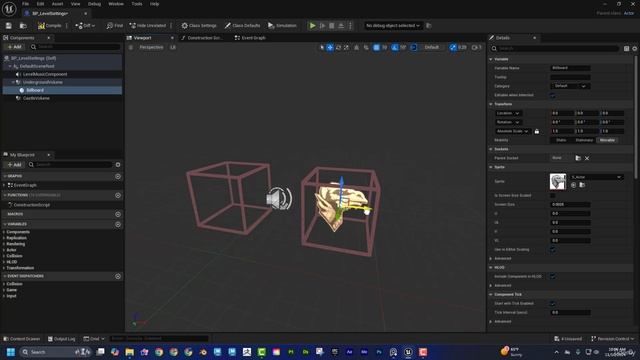This screenshot has width=640, height=360.
Task: Activate the scale gizmo tool
Action: click(346, 47)
